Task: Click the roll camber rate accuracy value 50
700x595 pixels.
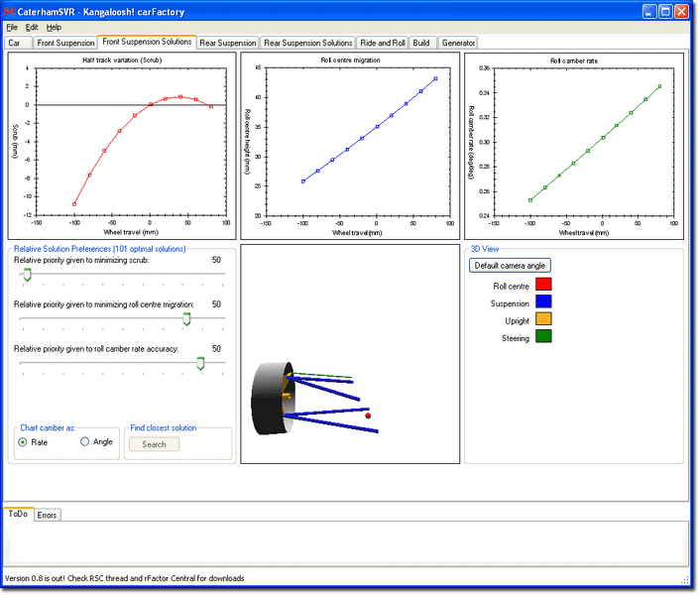Action: click(x=216, y=348)
